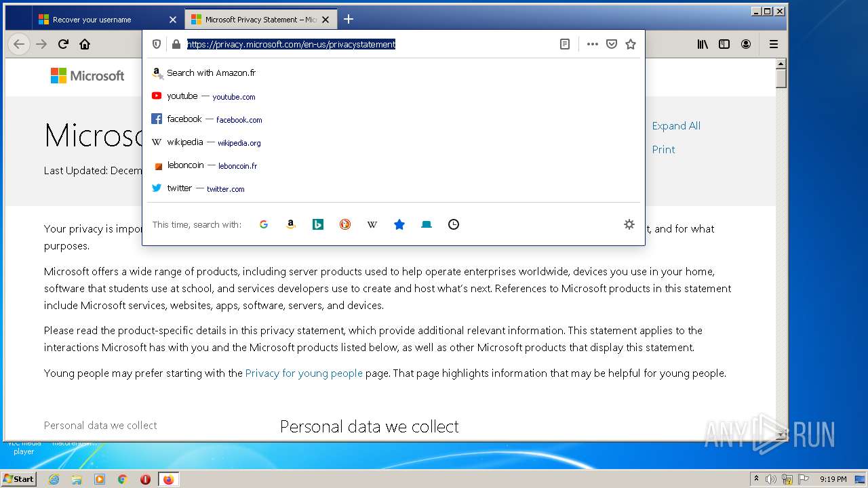Jump to Personal data we collect sidebar link

100,425
